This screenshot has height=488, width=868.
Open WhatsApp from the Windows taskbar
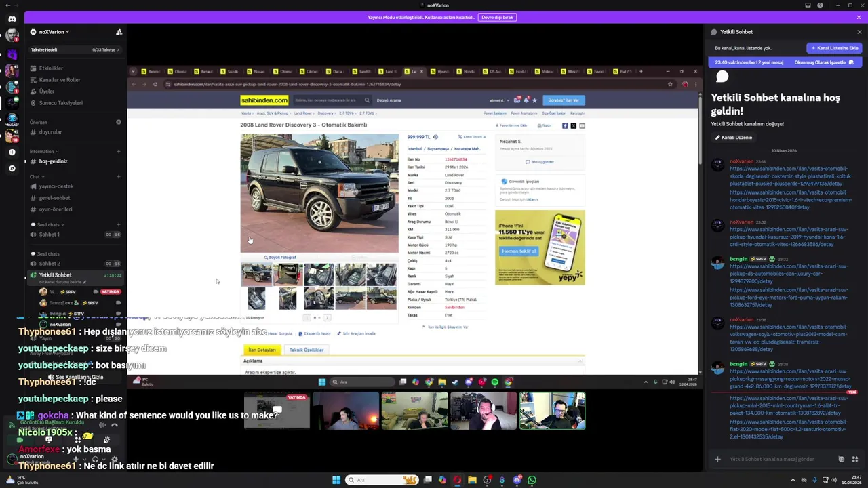532,480
